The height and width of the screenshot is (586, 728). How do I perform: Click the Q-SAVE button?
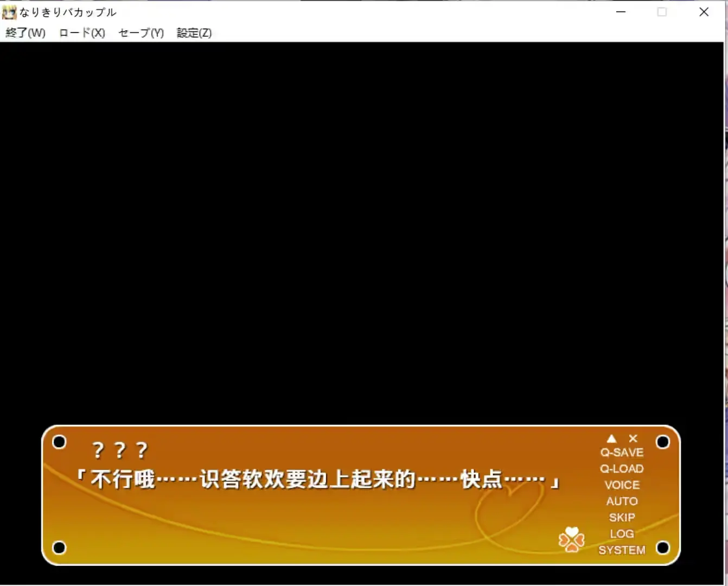point(622,453)
